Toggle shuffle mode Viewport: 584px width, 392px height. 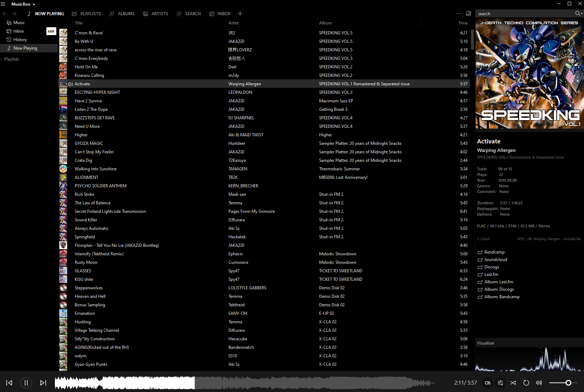click(x=513, y=383)
